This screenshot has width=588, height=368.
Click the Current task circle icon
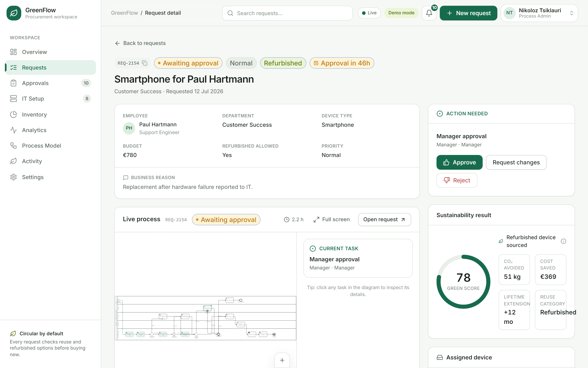click(x=313, y=248)
